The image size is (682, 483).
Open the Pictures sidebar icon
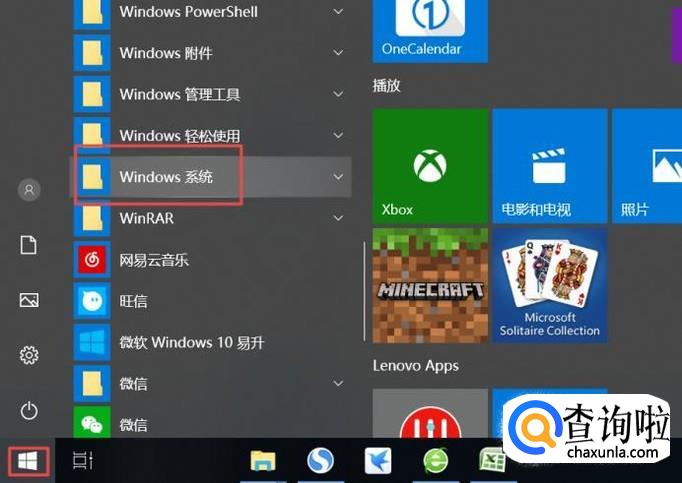pos(29,300)
